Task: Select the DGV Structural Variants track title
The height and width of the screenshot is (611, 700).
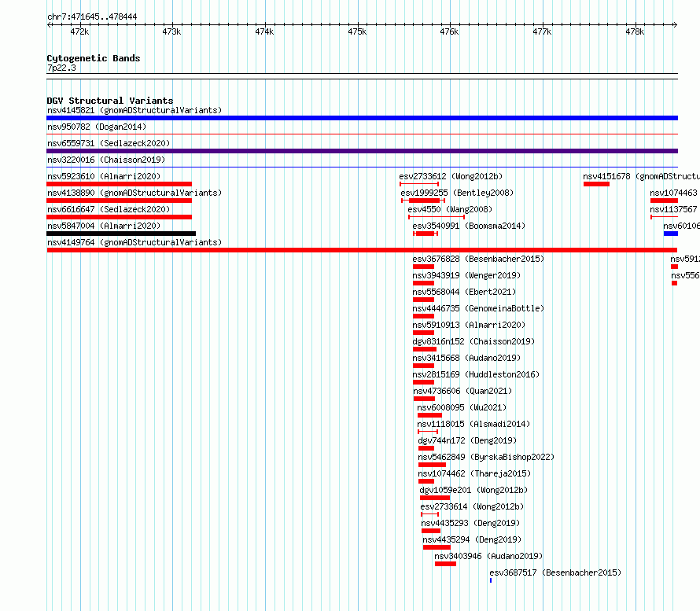Action: pos(110,101)
